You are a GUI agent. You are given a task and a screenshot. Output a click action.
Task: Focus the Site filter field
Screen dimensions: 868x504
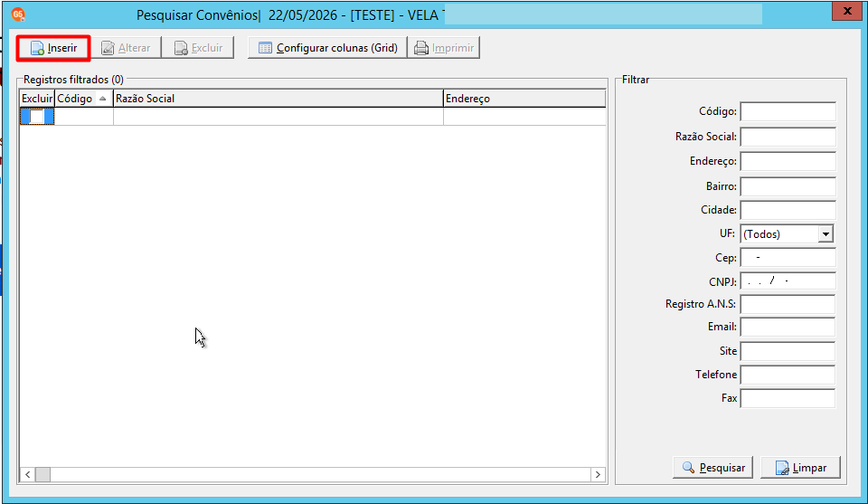788,351
